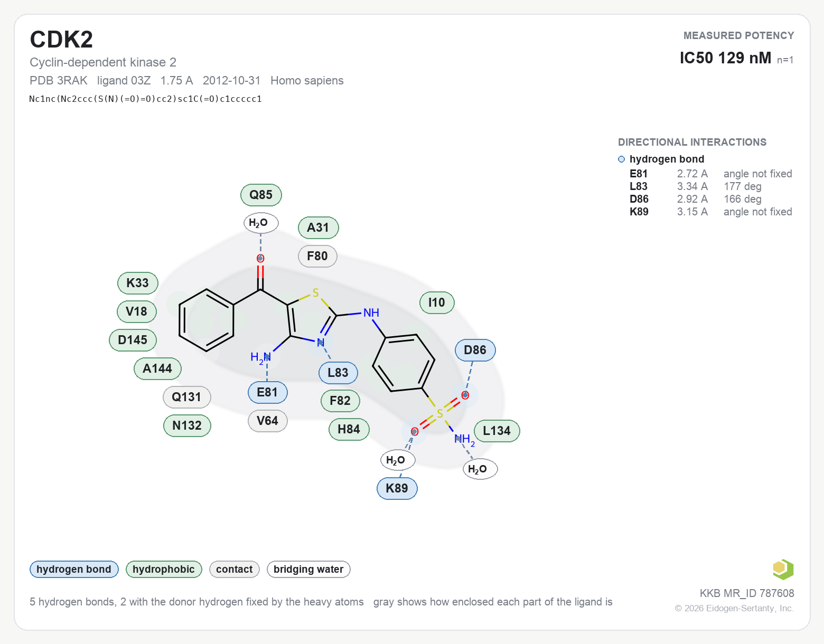The image size is (824, 644).
Task: Click the DIRECTIONAL INTERACTIONS heading
Action: (x=692, y=142)
